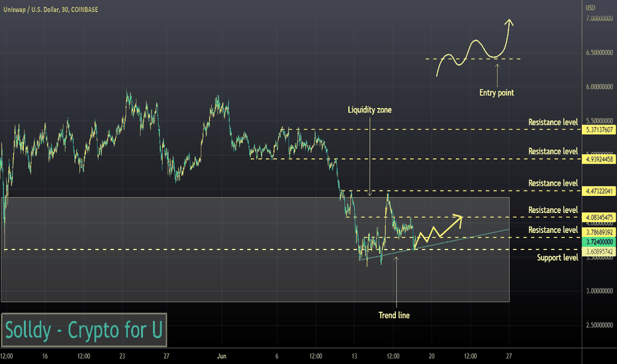This screenshot has height=364, width=617.
Task: Click the 3.00000000 price axis tick
Action: click(x=599, y=291)
